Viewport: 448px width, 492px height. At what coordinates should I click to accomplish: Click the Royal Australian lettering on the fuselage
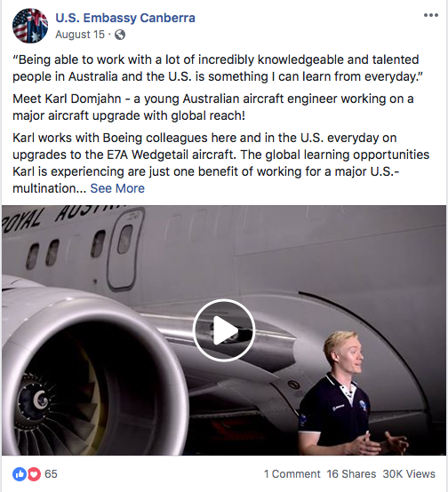point(63,217)
